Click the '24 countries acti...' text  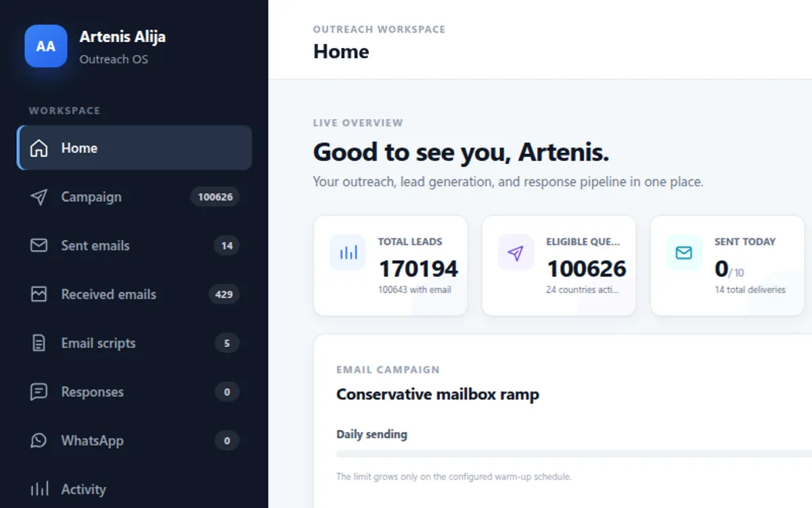pos(583,290)
